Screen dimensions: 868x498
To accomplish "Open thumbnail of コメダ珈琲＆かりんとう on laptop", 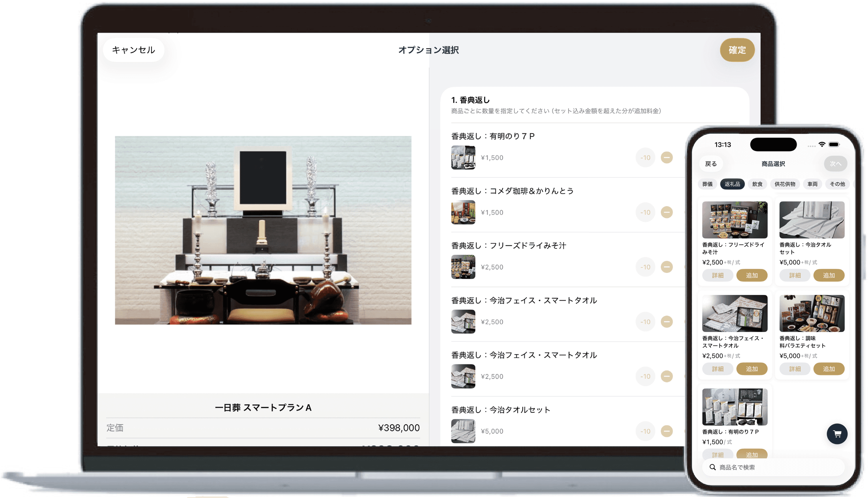I will tap(463, 213).
